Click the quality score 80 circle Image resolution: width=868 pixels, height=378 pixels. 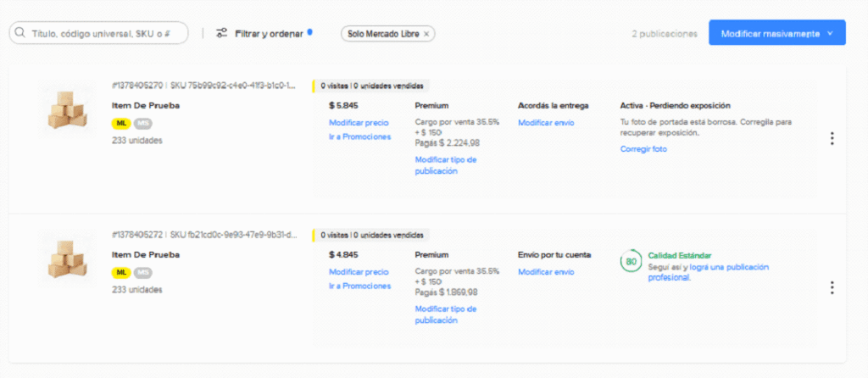coord(631,262)
